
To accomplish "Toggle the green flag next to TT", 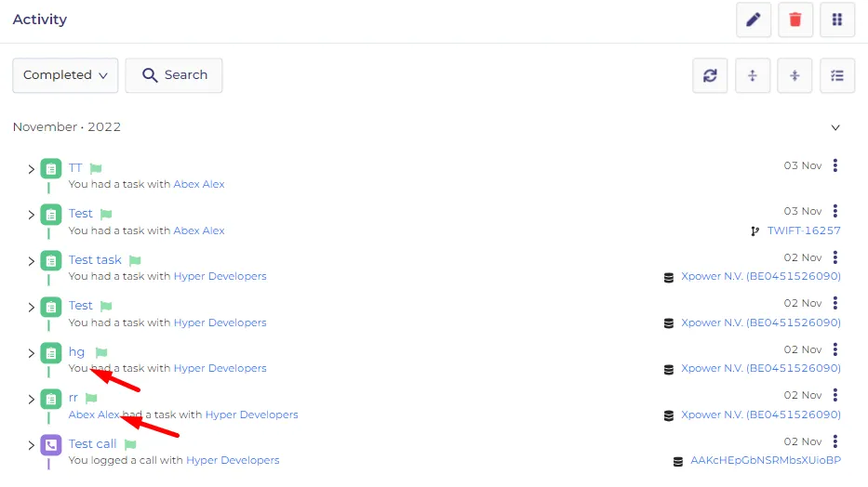I will (x=96, y=168).
